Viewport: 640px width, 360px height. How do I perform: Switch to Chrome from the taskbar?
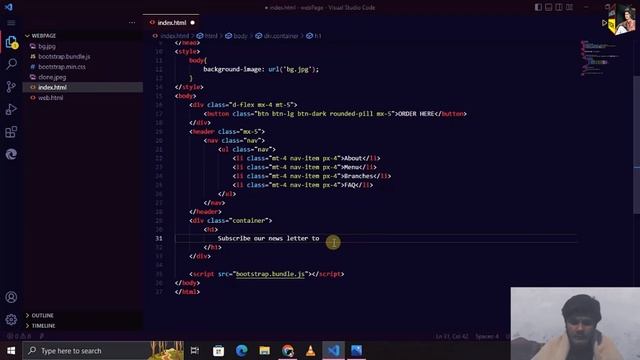tap(288, 351)
